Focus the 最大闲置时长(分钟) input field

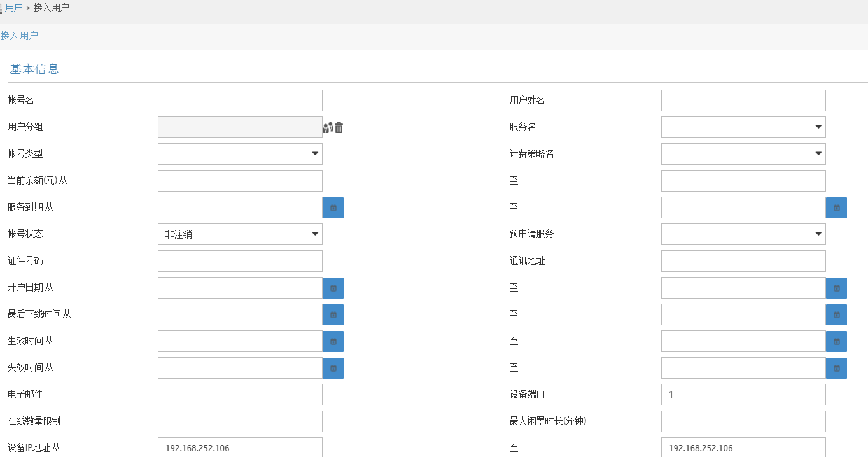point(743,421)
